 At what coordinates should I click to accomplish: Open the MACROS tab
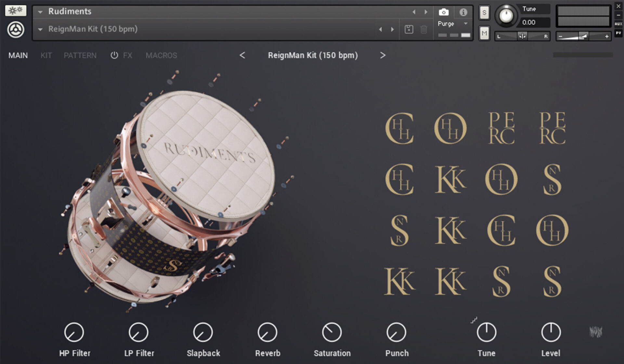click(x=161, y=55)
